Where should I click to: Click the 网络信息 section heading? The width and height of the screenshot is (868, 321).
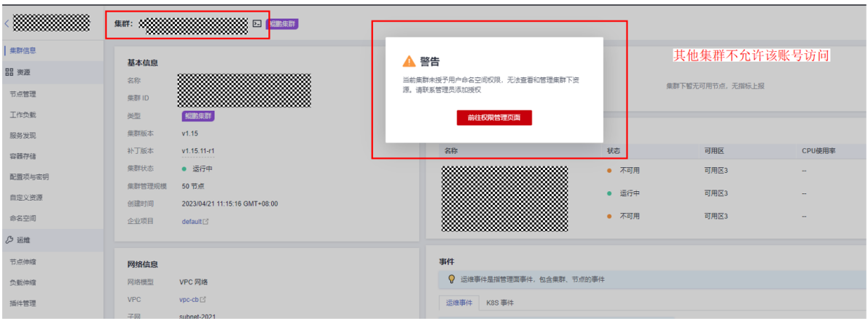point(142,264)
